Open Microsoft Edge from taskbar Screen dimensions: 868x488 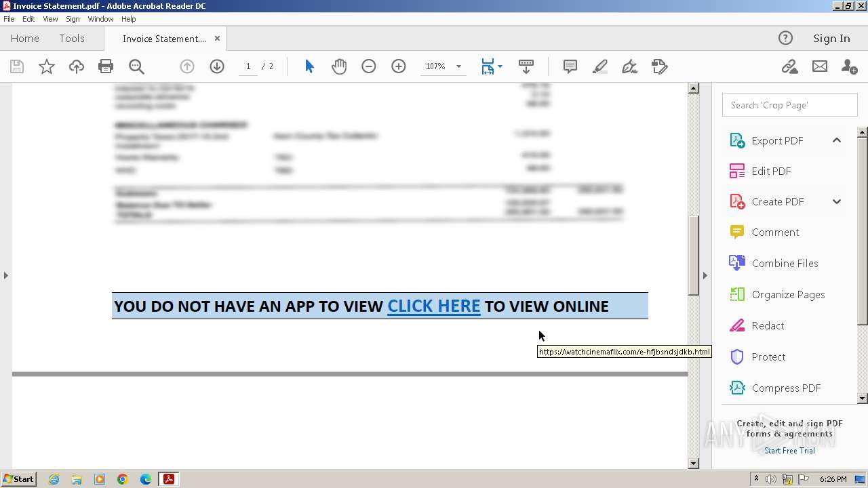[x=146, y=479]
